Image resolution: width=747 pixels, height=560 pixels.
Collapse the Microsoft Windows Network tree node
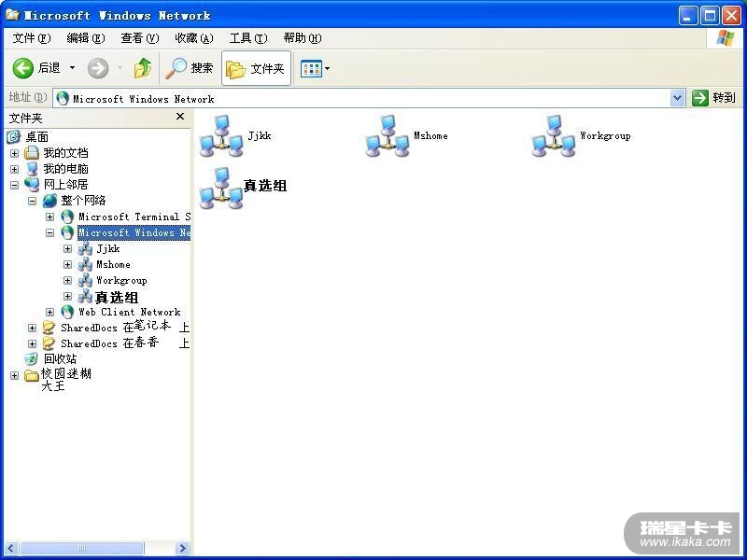click(x=50, y=232)
